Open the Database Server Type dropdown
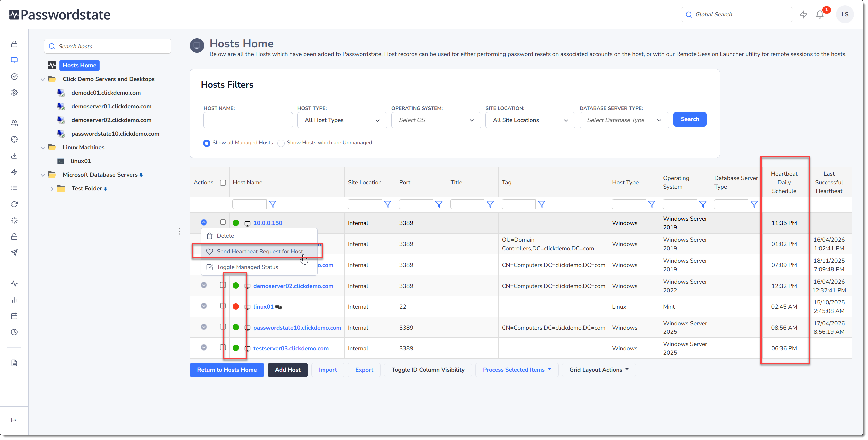The image size is (868, 440). pyautogui.click(x=624, y=120)
